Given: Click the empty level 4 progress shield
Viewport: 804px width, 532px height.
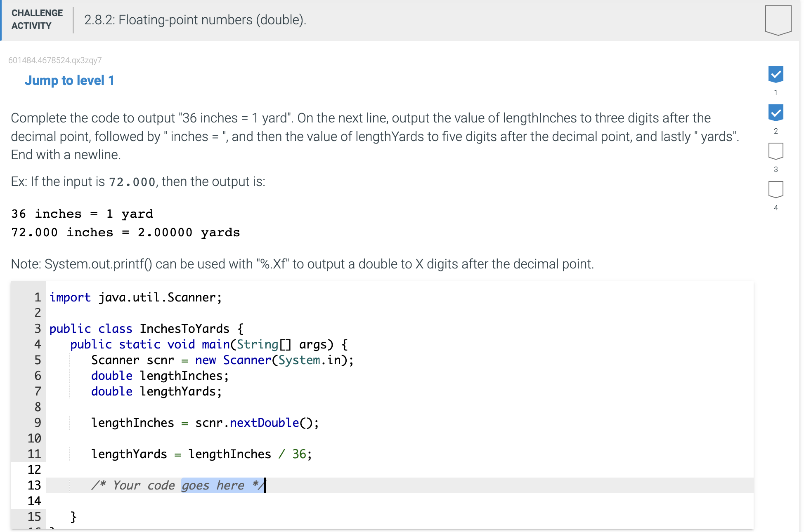Looking at the screenshot, I should click(776, 189).
